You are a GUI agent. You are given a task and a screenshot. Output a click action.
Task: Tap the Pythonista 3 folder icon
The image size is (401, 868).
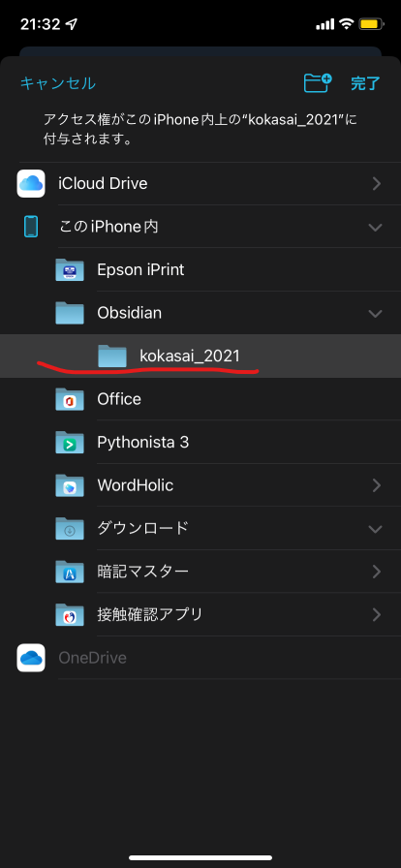(x=70, y=443)
